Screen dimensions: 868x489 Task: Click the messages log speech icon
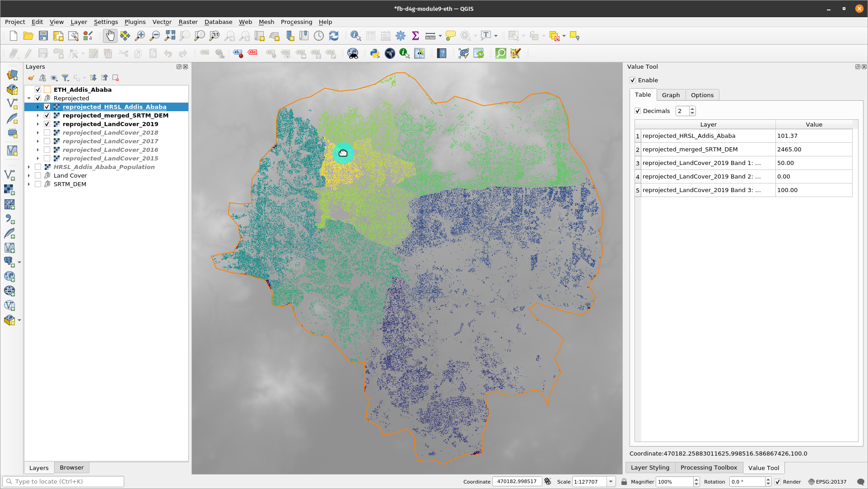pyautogui.click(x=860, y=482)
